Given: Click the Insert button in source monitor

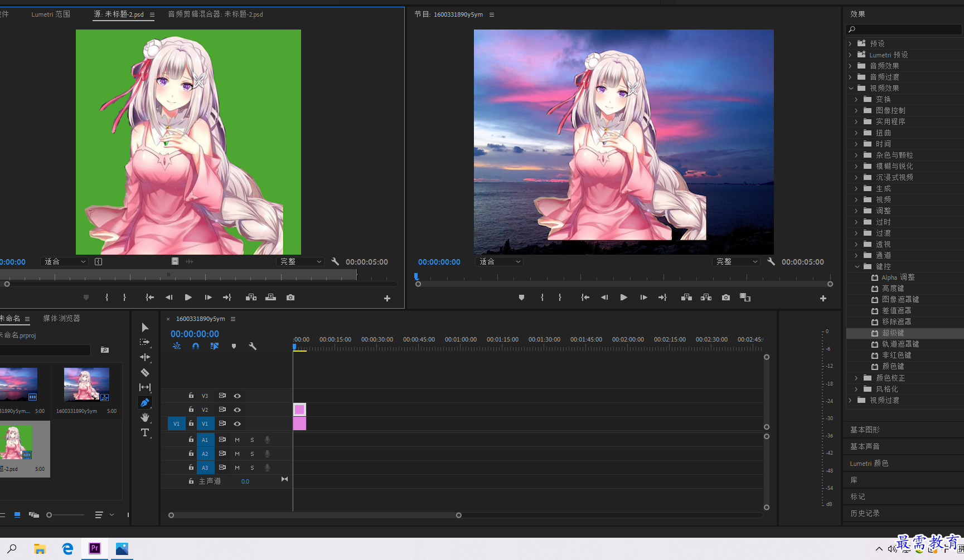Looking at the screenshot, I should pos(251,298).
